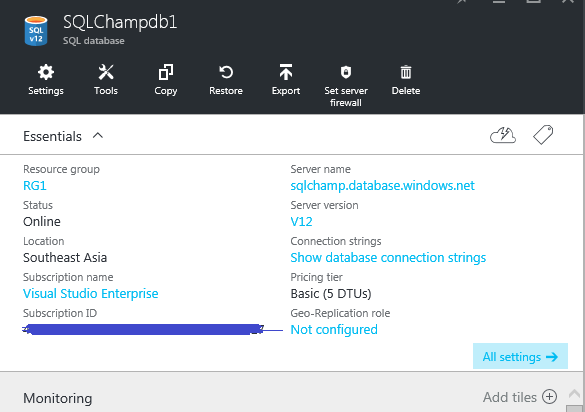Click the Pricing tier label

316,277
